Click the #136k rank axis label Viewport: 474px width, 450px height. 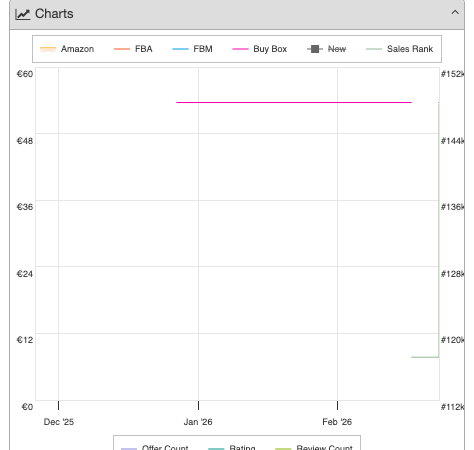click(452, 207)
